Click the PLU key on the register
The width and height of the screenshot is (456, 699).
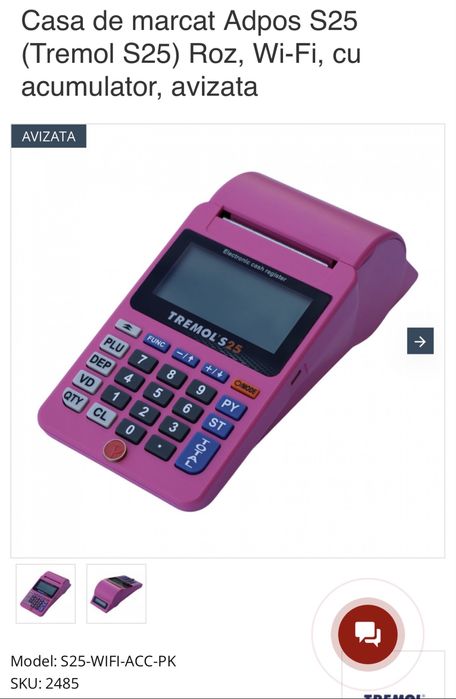[114, 345]
